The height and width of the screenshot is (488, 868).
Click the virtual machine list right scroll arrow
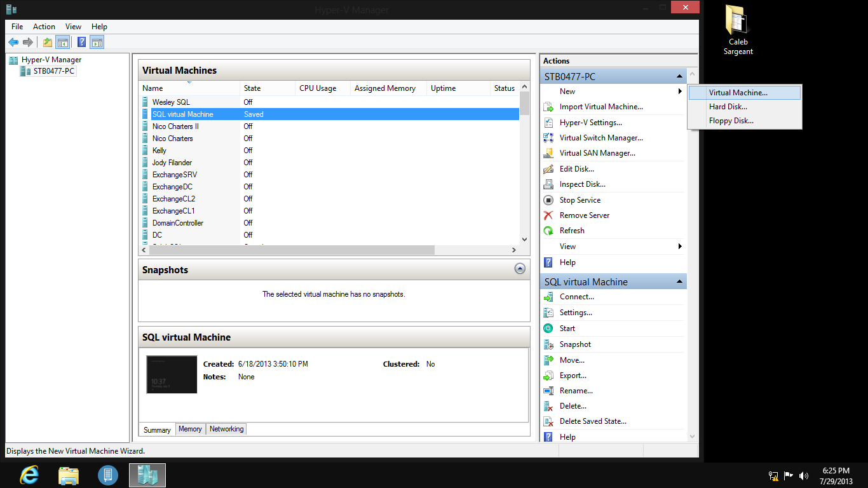click(x=514, y=250)
